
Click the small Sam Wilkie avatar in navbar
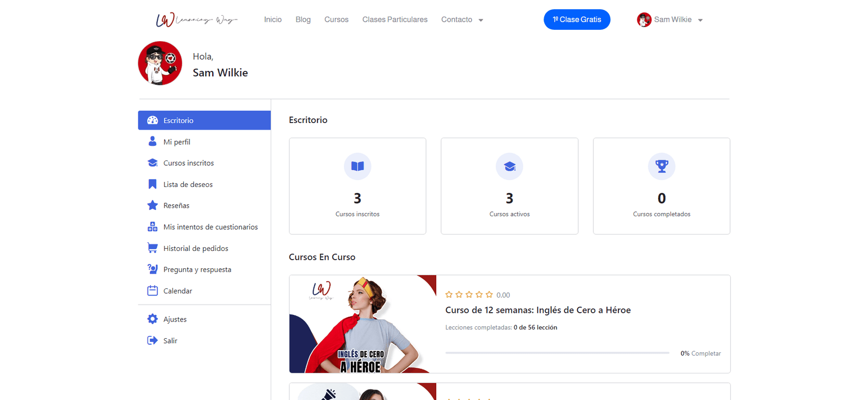(x=644, y=20)
